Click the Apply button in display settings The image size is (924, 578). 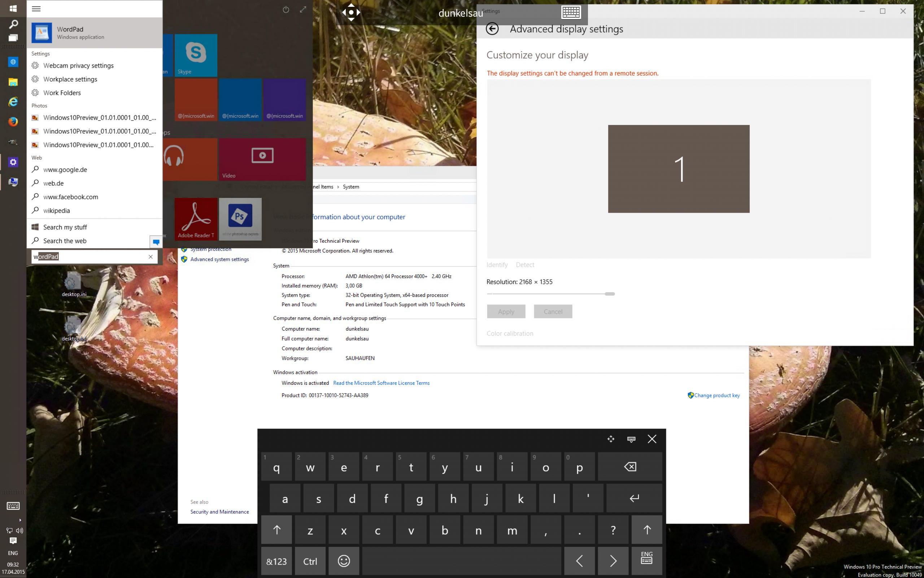pyautogui.click(x=506, y=311)
